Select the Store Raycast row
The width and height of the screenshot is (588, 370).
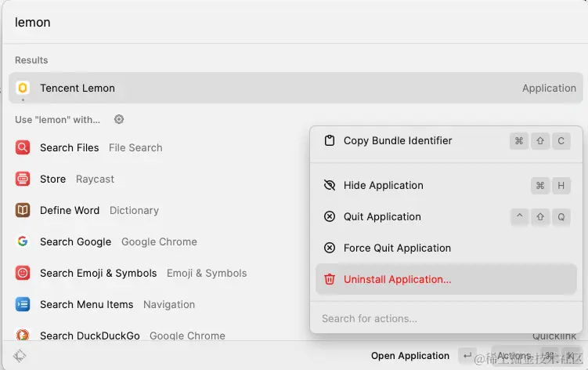pos(157,179)
